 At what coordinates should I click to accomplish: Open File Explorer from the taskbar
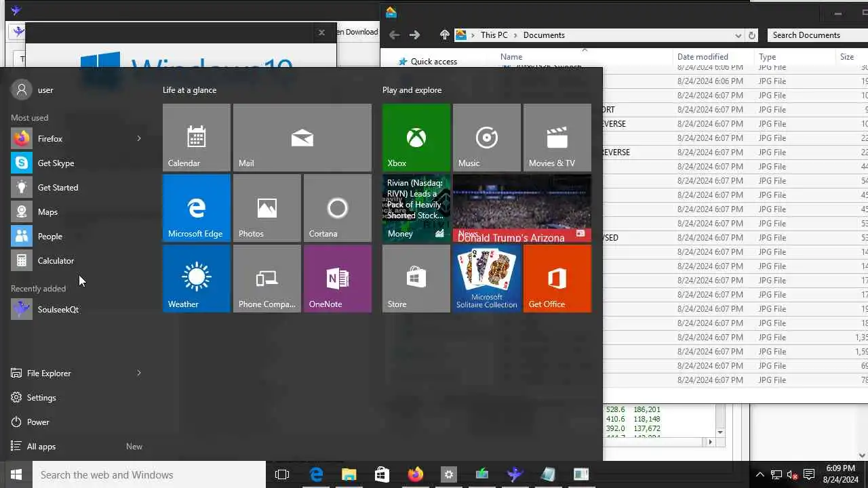tap(349, 474)
